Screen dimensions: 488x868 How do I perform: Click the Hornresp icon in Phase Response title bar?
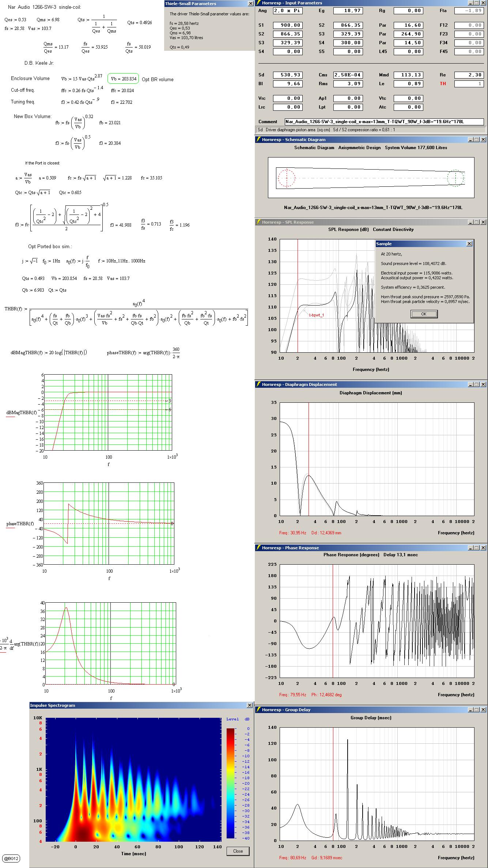pyautogui.click(x=258, y=547)
